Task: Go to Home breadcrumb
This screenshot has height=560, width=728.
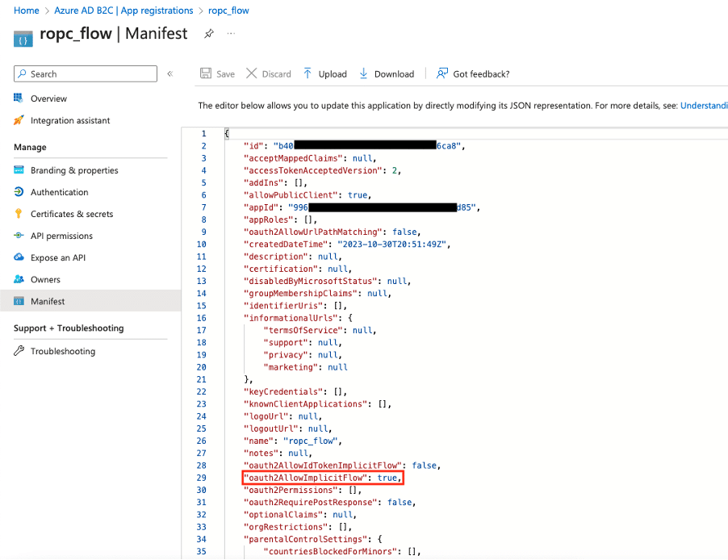Action: click(x=27, y=10)
